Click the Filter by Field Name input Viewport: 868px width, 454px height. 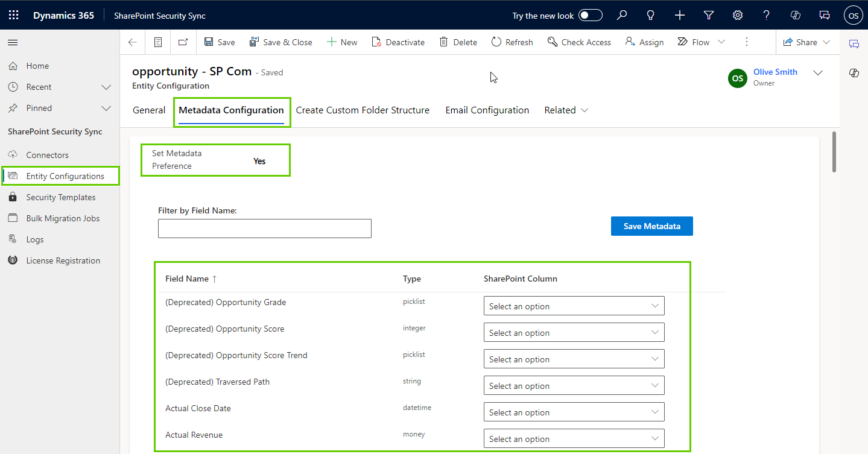264,229
